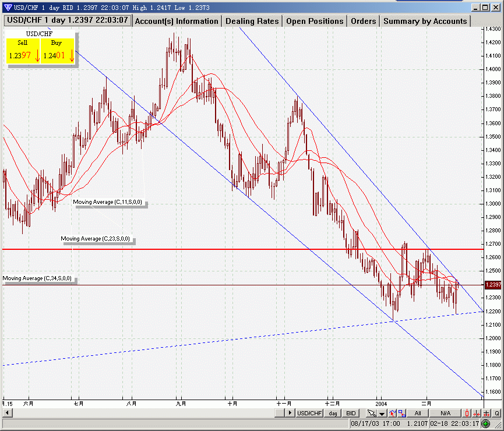Viewport: 504px width, 431px height.
Task: Click the N/A button in chart toolbar
Action: click(446, 413)
